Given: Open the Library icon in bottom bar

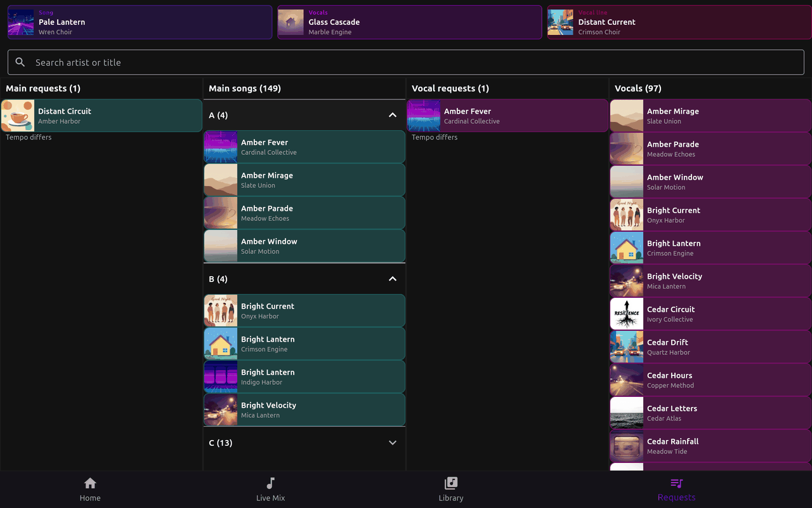Looking at the screenshot, I should tap(451, 483).
